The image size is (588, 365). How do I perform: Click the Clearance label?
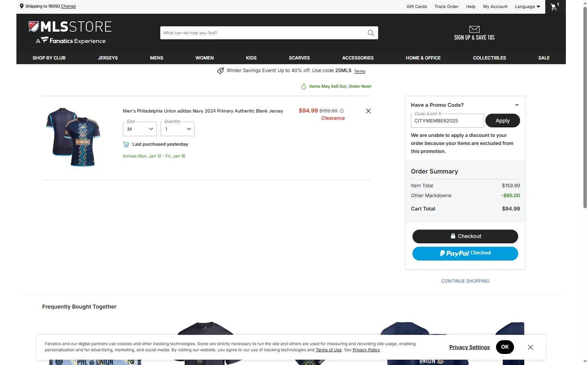pos(333,118)
